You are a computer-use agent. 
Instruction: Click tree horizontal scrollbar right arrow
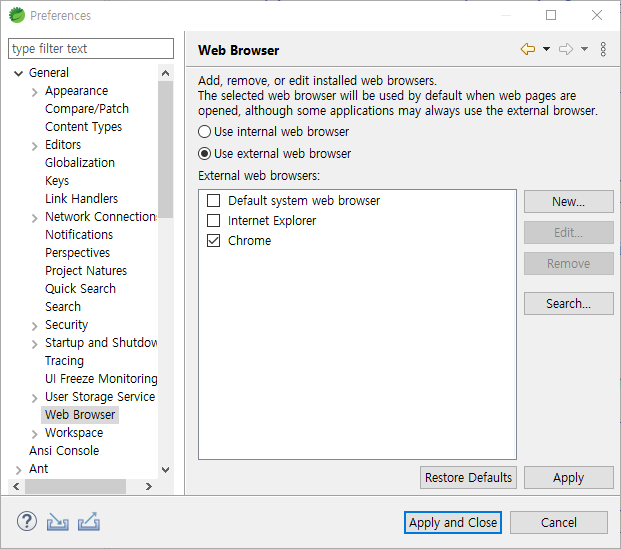[x=149, y=486]
